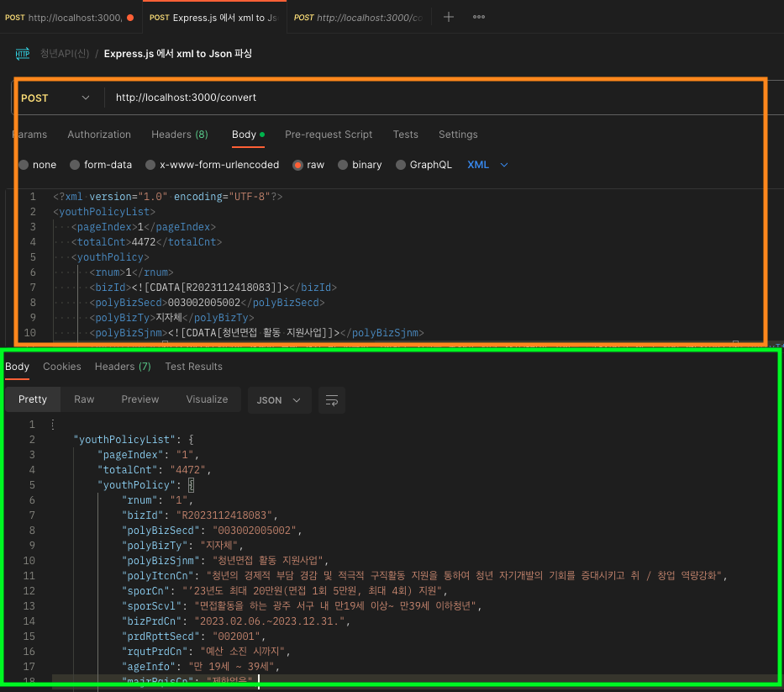Image resolution: width=784 pixels, height=692 pixels.
Task: Open the Pre-request Script tab
Action: [x=329, y=134]
